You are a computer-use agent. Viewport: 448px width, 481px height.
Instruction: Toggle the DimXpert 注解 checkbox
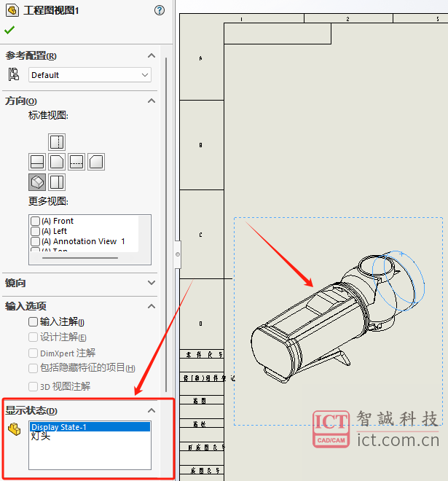pyautogui.click(x=33, y=353)
